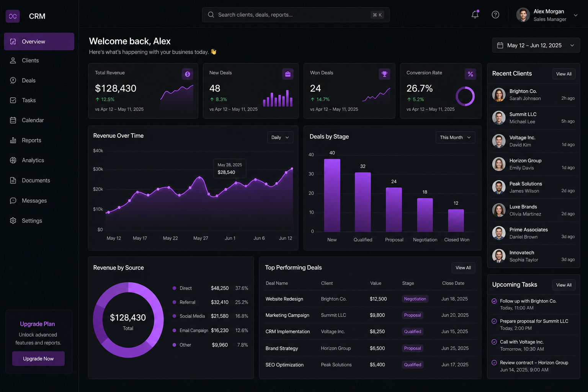Click the Conversion Rate percent icon
The image size is (588, 392).
[x=470, y=74]
